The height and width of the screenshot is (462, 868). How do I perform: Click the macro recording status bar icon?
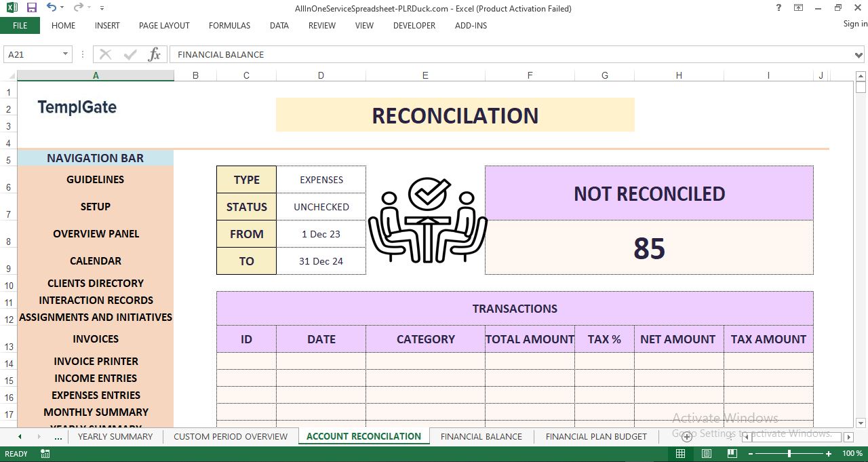[45, 454]
